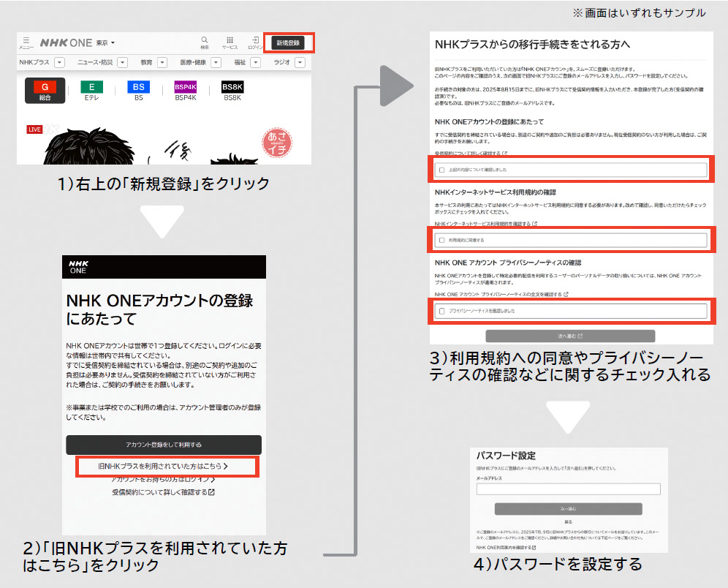
Task: Check プライバシーノーティスを確認しました
Action: click(441, 310)
